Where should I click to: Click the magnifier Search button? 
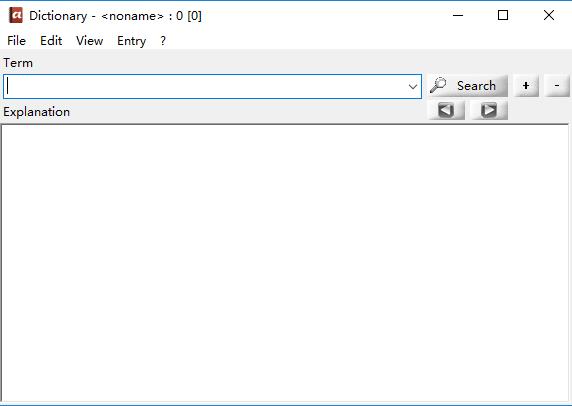[x=467, y=86]
